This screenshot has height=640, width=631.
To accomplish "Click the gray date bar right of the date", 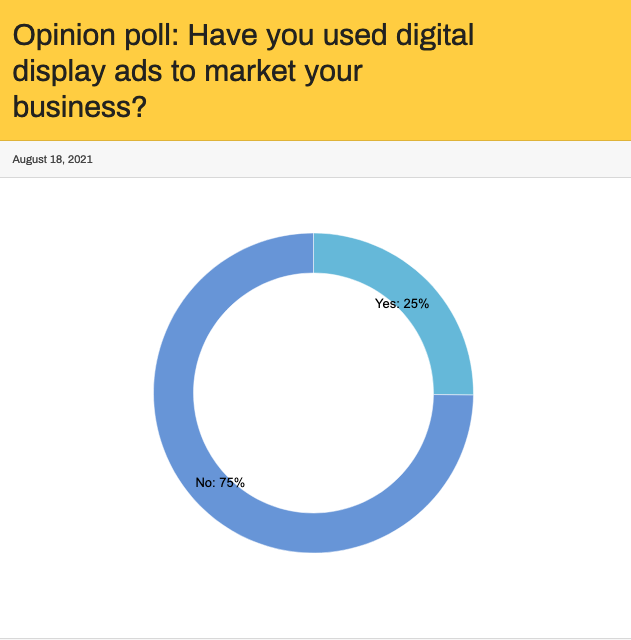I will click(400, 159).
